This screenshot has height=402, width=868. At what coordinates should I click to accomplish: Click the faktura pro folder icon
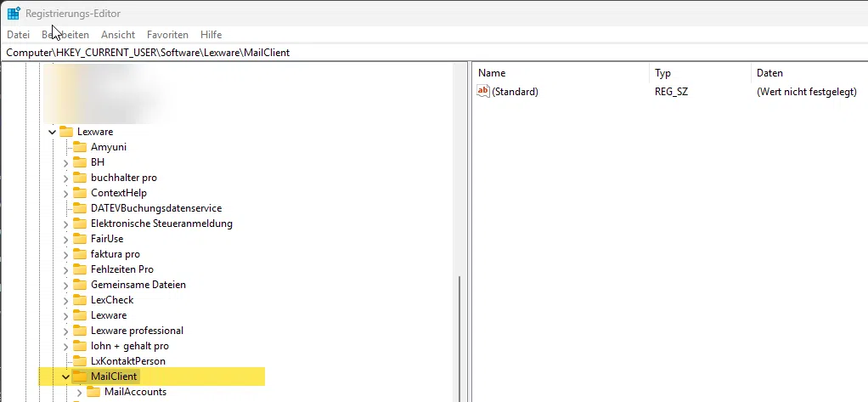point(81,254)
